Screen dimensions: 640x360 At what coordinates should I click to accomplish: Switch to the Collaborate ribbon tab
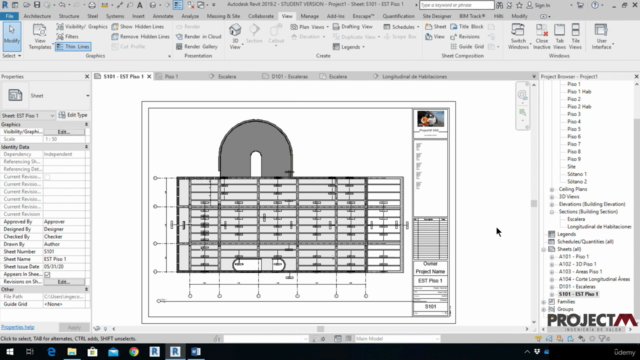(x=261, y=16)
